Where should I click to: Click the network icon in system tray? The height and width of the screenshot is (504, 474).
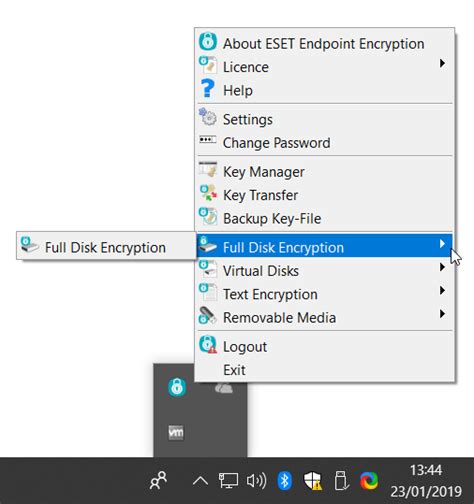click(x=228, y=481)
